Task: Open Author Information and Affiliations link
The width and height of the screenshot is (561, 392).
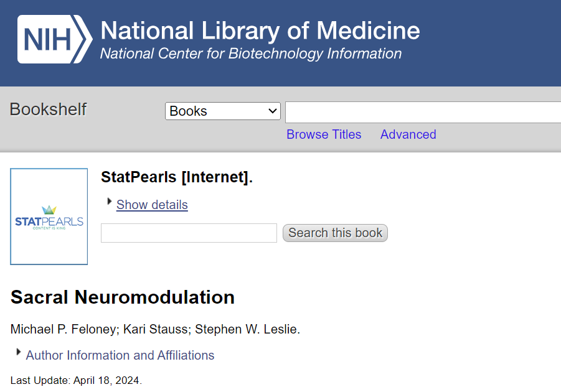Action: [x=120, y=355]
